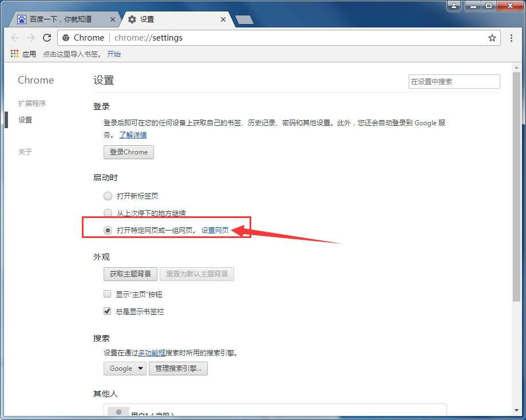Select 打开特定网页或一组网页 option
This screenshot has width=526, height=420.
pyautogui.click(x=108, y=230)
